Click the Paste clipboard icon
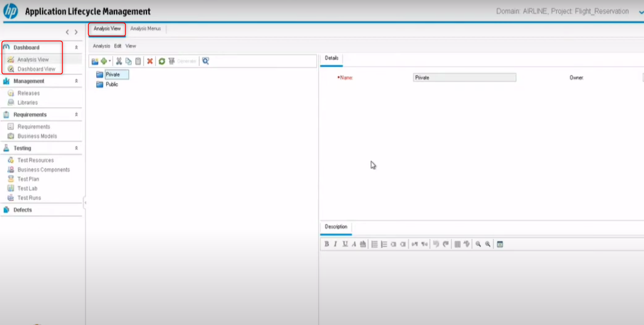 138,61
